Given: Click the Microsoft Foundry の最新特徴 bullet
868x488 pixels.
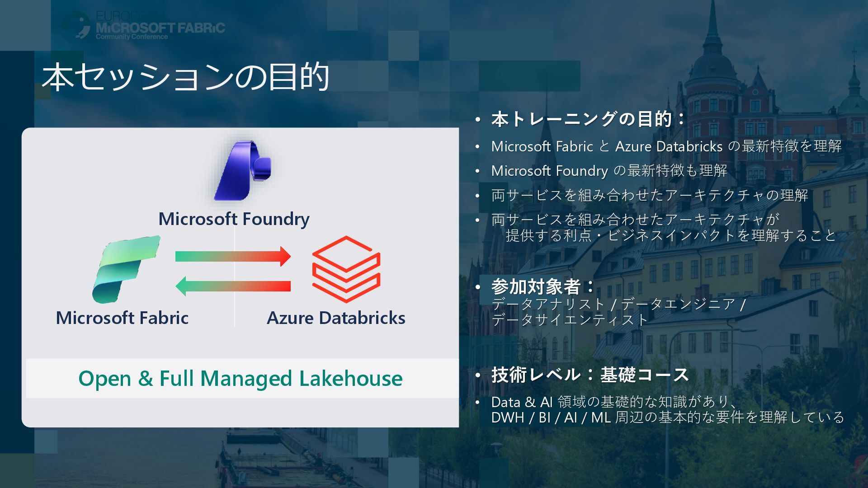Looking at the screenshot, I should [609, 171].
